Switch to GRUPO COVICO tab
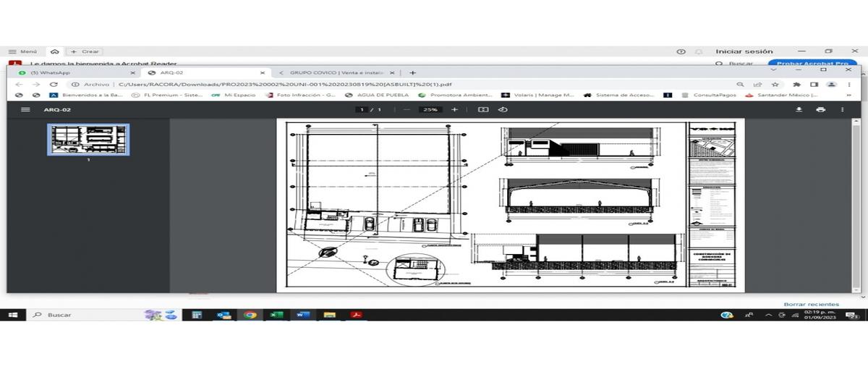This screenshot has height=367, width=868. (x=333, y=72)
